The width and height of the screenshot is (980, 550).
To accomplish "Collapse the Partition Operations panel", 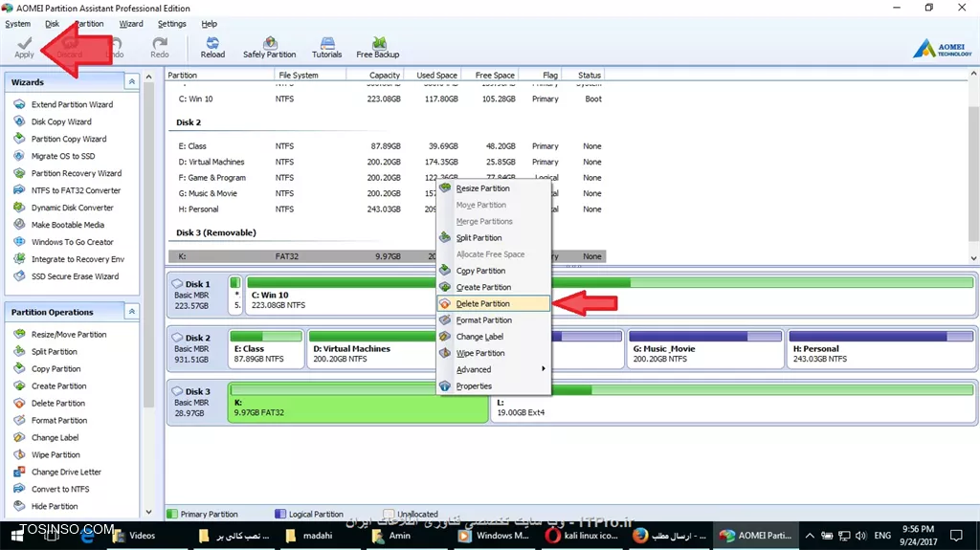I will (x=132, y=311).
